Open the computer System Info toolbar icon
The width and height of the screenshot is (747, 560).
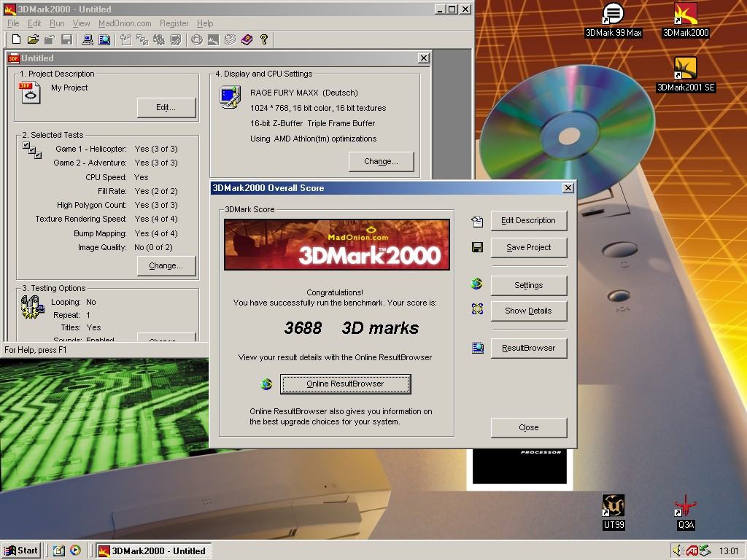click(88, 39)
